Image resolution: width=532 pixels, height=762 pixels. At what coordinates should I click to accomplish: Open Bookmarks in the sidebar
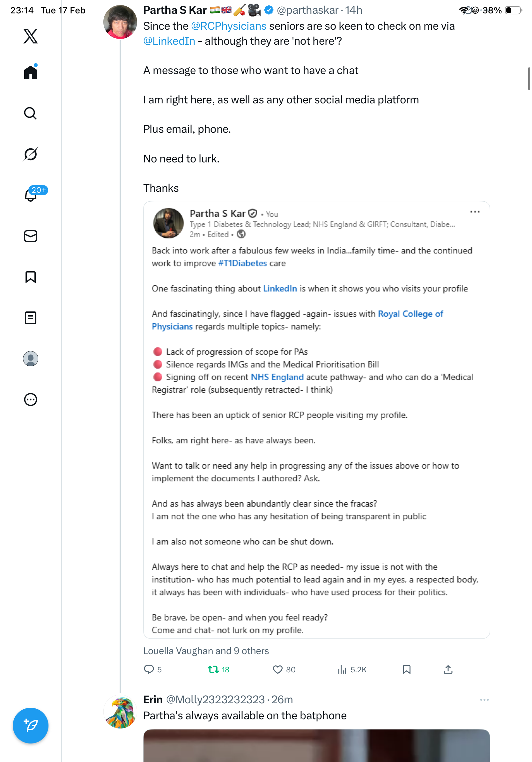[31, 277]
